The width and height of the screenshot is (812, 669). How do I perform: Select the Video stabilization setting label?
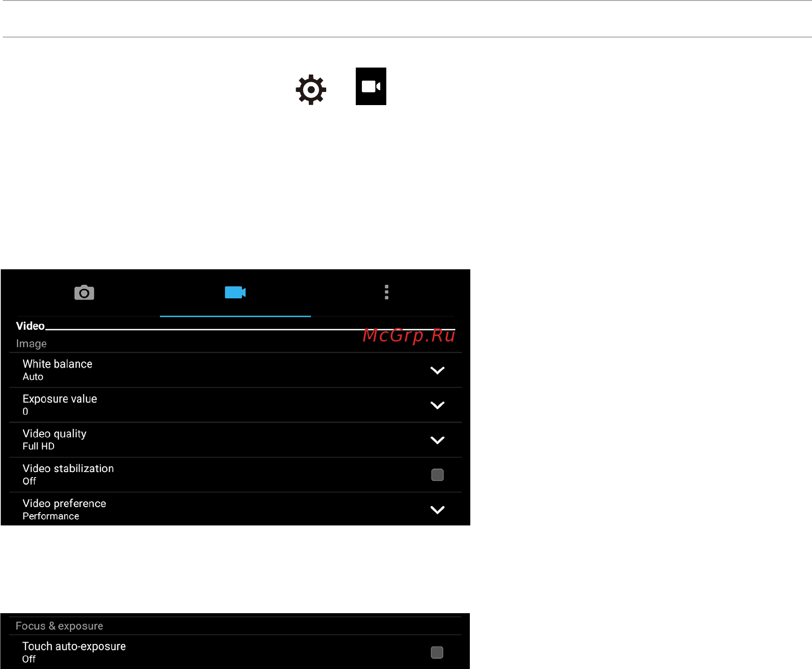pyautogui.click(x=68, y=468)
